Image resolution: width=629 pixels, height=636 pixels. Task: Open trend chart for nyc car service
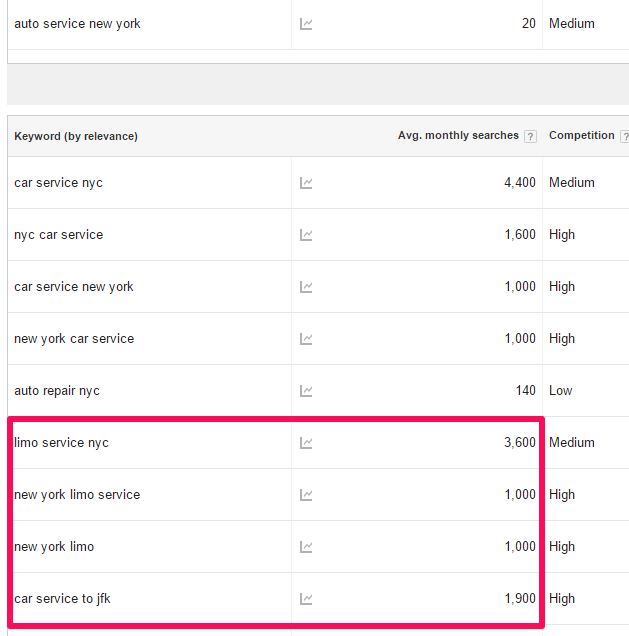pos(306,235)
